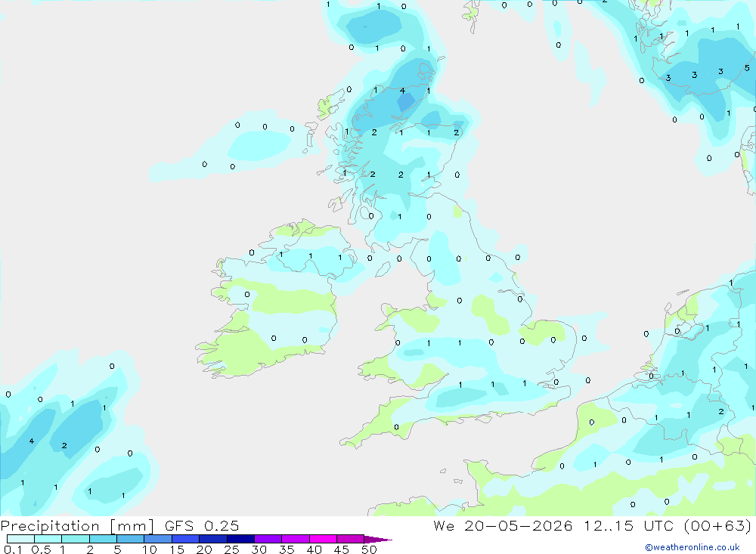Screen dimensions: 756x554
Task: Click the 20–25 mm dark blue legend swatch
Action: click(212, 539)
